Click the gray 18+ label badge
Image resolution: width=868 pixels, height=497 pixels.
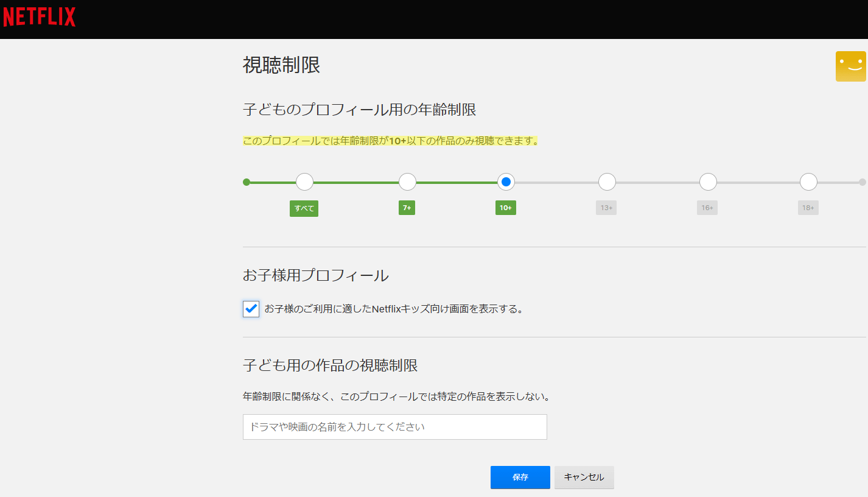(808, 208)
